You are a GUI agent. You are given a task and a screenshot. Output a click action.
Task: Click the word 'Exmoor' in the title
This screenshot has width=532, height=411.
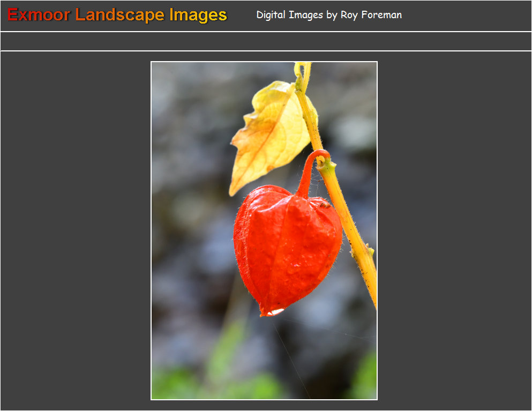pos(39,15)
